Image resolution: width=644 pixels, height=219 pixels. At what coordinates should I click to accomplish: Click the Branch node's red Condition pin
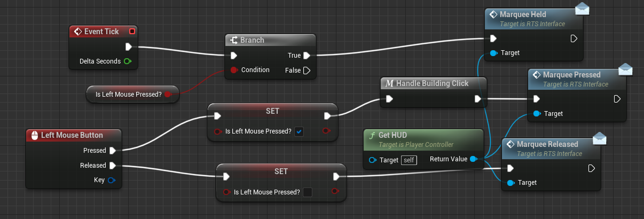coord(234,70)
